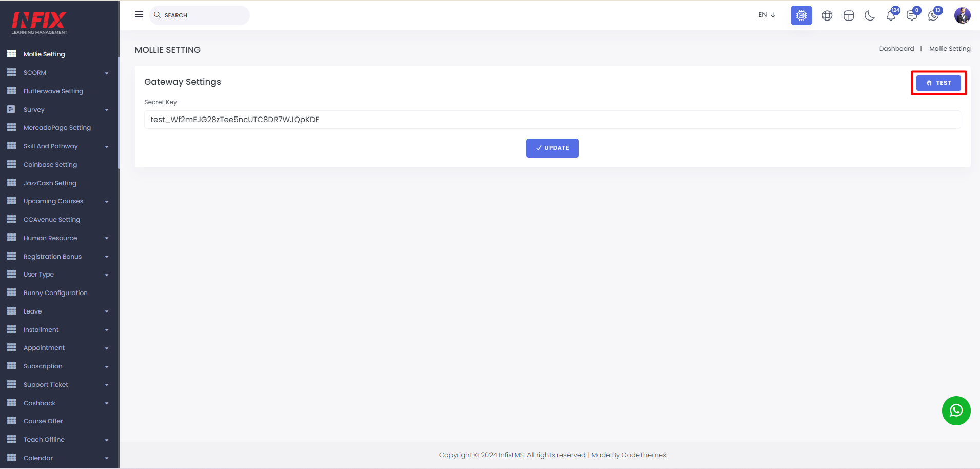Click the Search input box
Image resolution: width=980 pixels, height=469 pixels.
[x=200, y=15]
